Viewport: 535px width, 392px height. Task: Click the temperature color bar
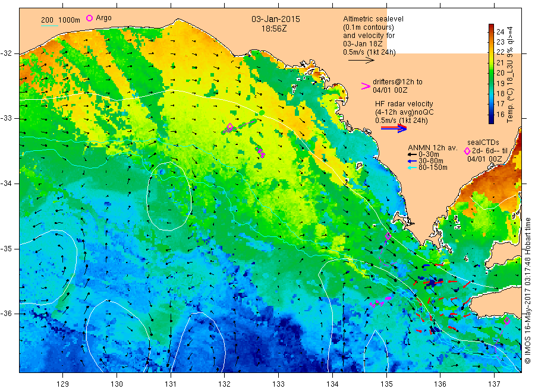pos(491,74)
